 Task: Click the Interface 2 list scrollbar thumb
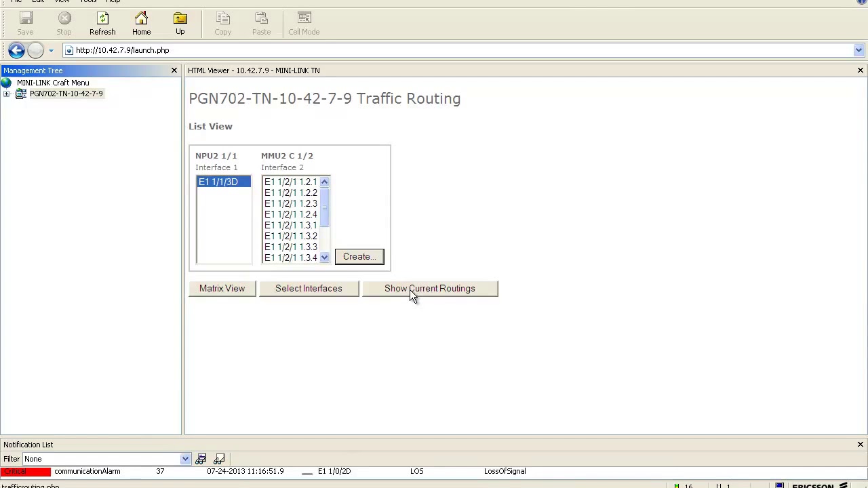tap(324, 207)
